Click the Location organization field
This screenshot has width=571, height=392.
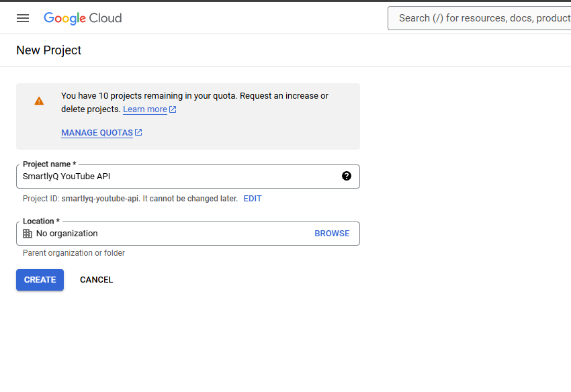(x=188, y=234)
